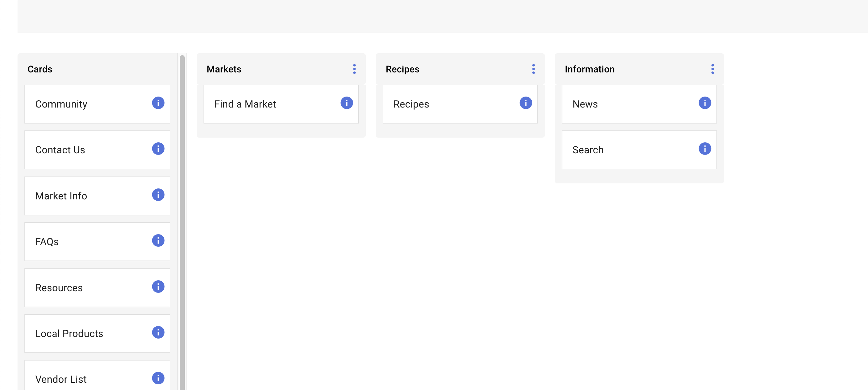Screen dimensions: 868x390
Task: Open the Recipes column three-dot menu
Action: point(533,69)
